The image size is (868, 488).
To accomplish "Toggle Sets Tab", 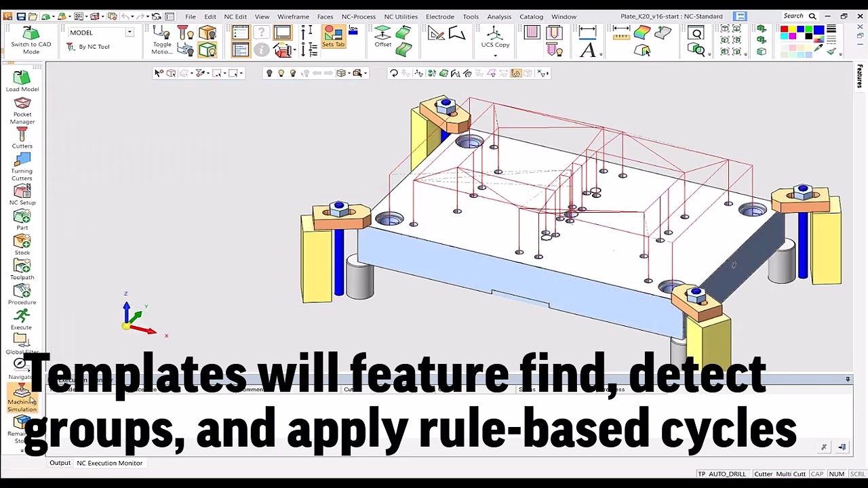I will click(x=333, y=36).
